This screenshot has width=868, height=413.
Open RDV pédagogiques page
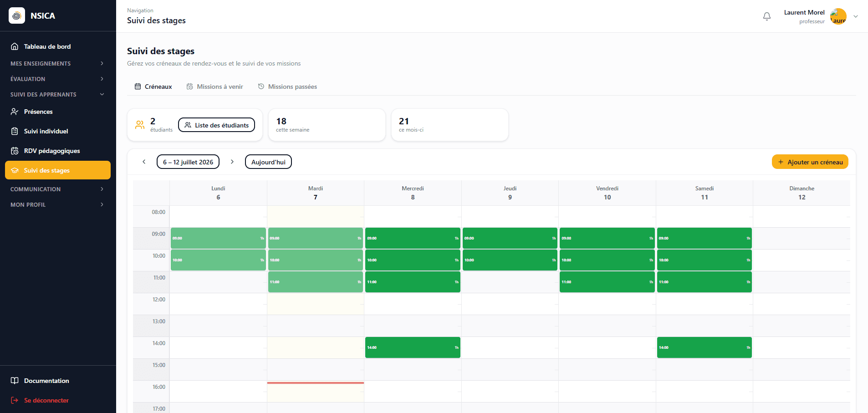pyautogui.click(x=58, y=151)
